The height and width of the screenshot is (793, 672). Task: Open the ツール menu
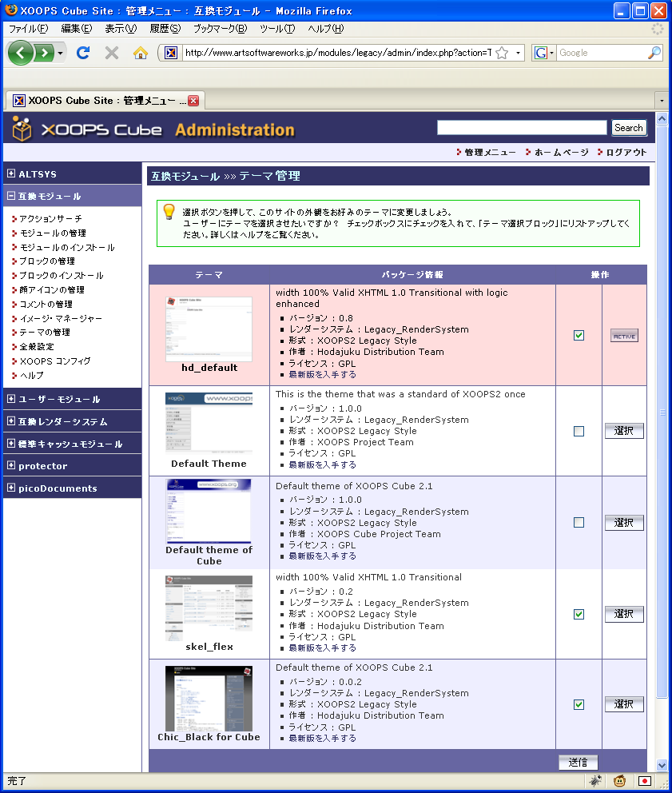click(x=276, y=29)
